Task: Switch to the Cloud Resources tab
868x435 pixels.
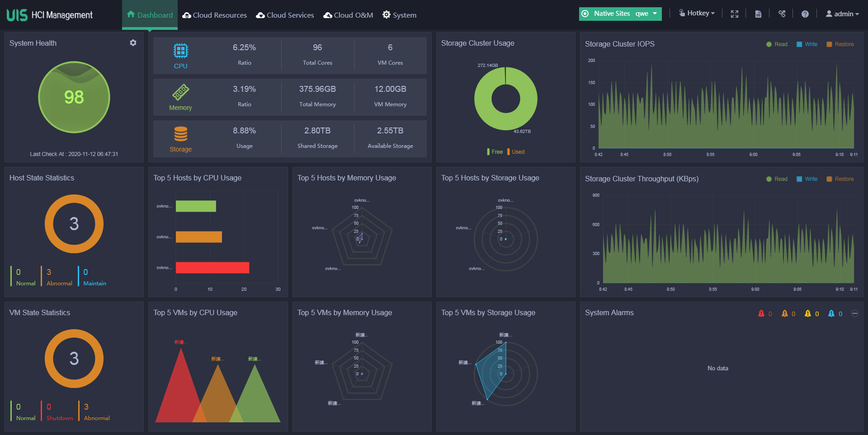Action: pos(214,15)
